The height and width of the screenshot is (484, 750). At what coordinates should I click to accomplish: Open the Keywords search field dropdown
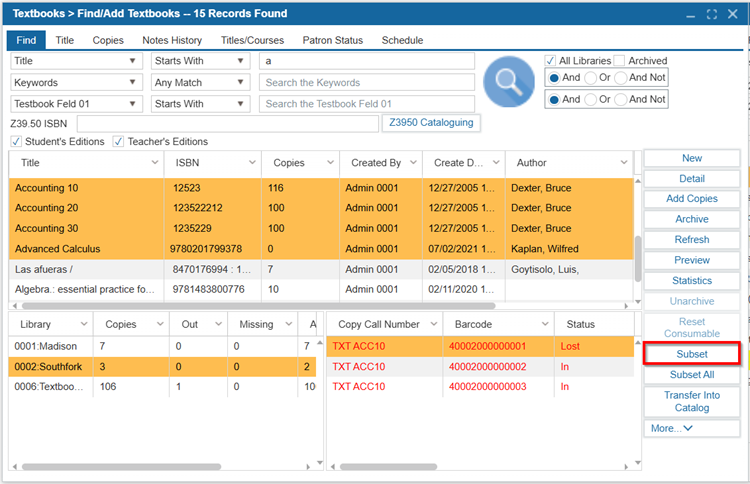(x=132, y=82)
